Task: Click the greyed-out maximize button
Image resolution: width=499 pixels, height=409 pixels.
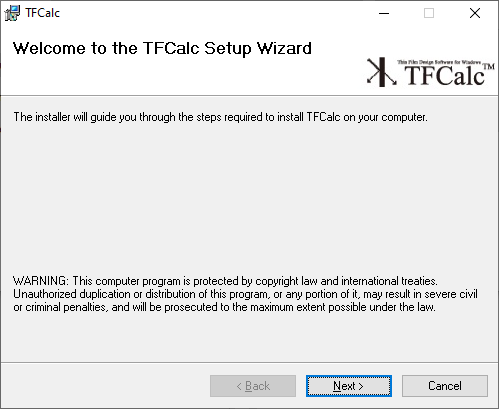Action: click(429, 13)
